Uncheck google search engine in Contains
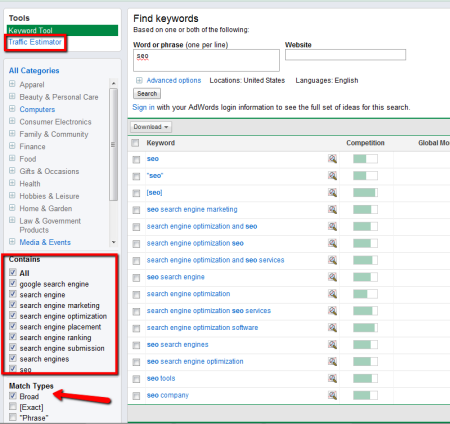450x424 pixels. (13, 284)
